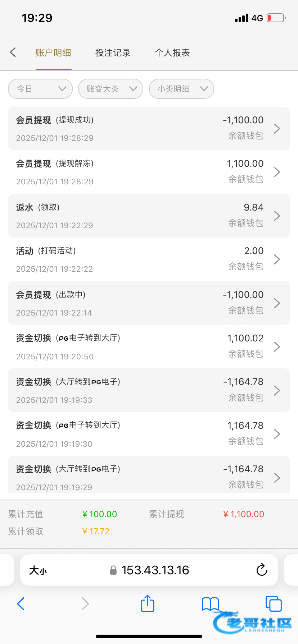The image size is (298, 644).
Task: Tap Safari browser forward arrow
Action: click(x=85, y=603)
